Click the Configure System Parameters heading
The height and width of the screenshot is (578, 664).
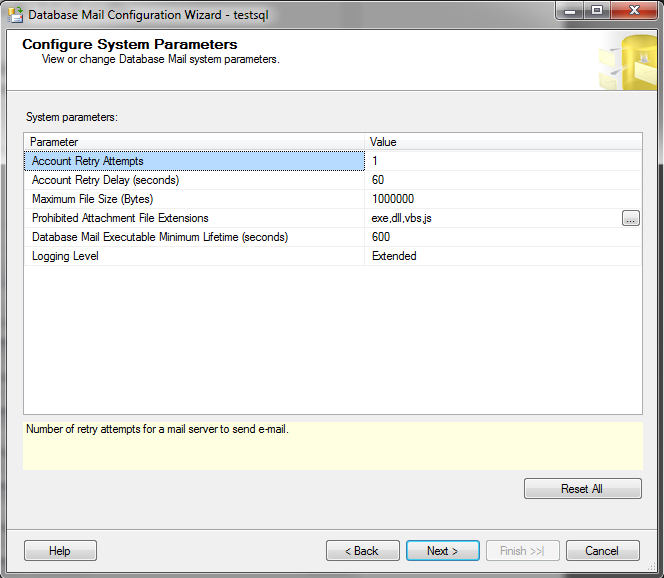[130, 44]
